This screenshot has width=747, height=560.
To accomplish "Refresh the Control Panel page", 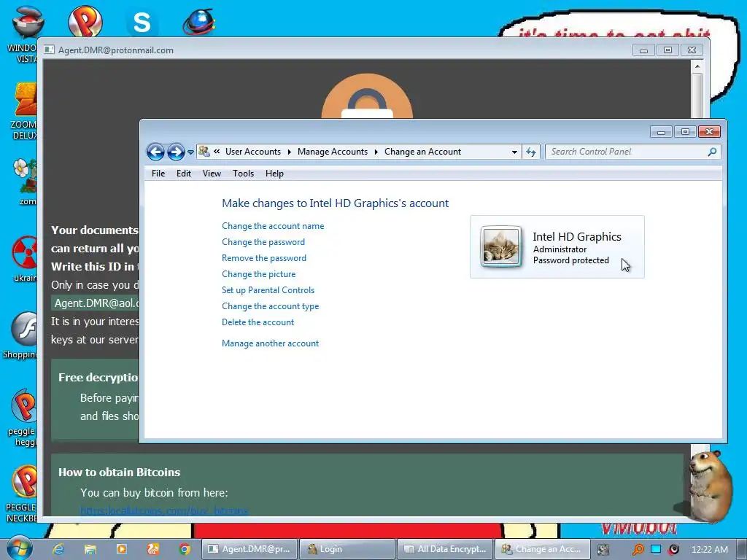I will point(531,152).
